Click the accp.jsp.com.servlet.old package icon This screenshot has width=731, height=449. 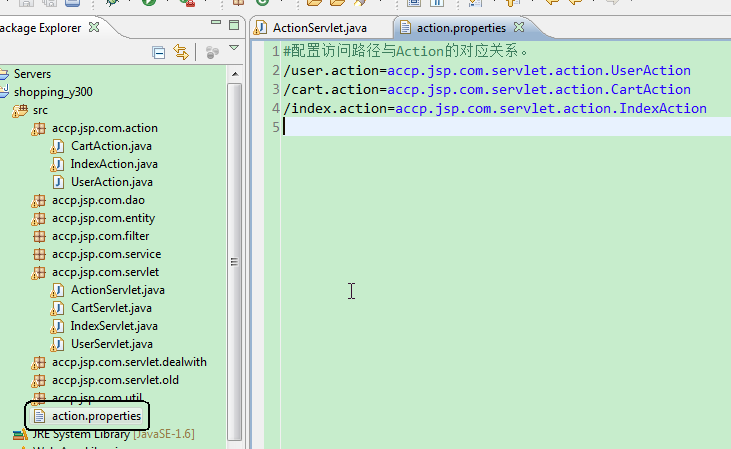pos(40,380)
